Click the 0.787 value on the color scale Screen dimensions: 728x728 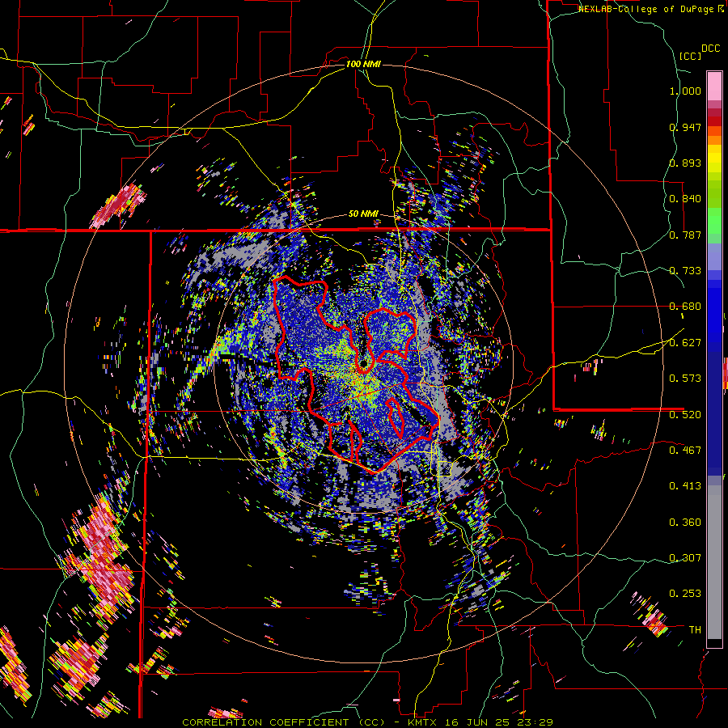[685, 235]
